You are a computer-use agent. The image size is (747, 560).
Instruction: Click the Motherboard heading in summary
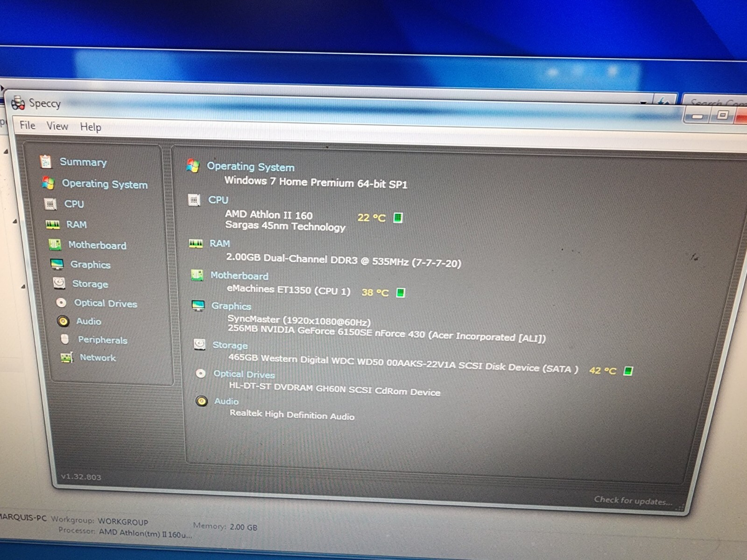(x=239, y=276)
